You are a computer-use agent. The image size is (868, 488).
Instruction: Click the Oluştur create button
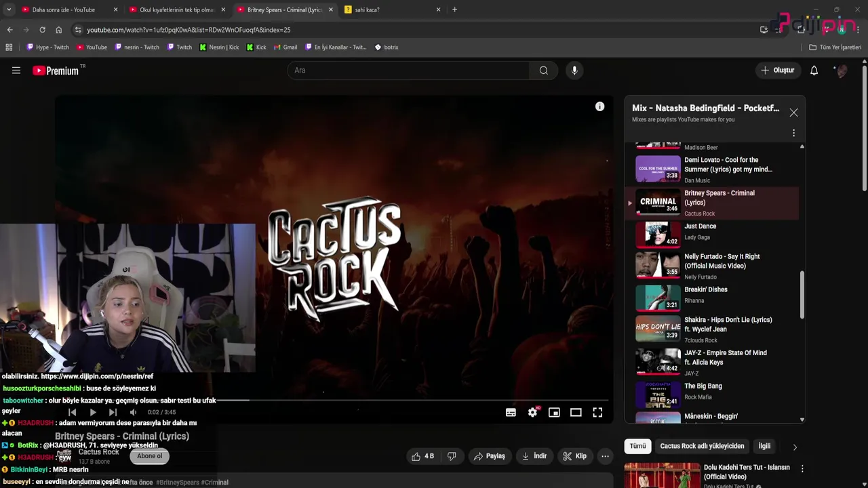[x=777, y=70]
